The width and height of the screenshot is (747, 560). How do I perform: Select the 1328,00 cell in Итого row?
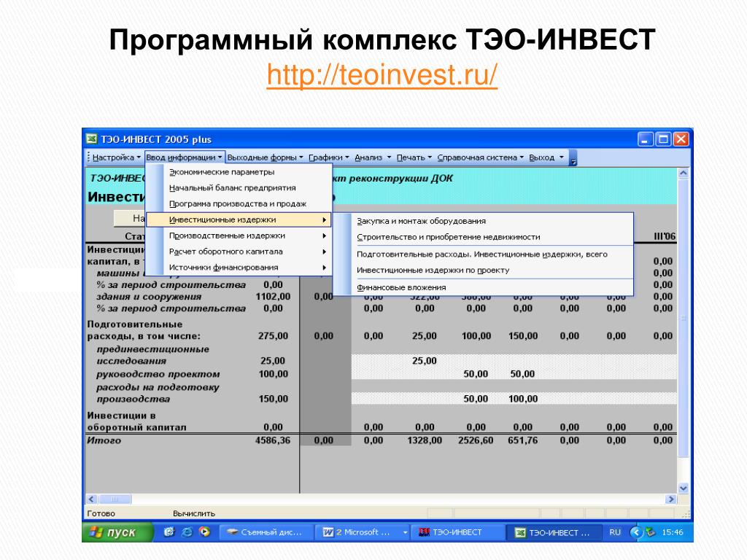(x=424, y=440)
